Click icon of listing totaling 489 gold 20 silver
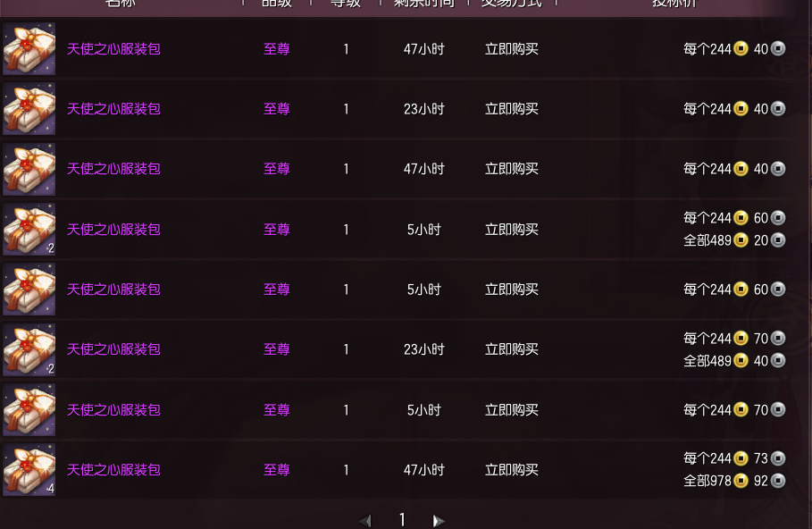Screen dimensions: 812x529 coord(29,230)
